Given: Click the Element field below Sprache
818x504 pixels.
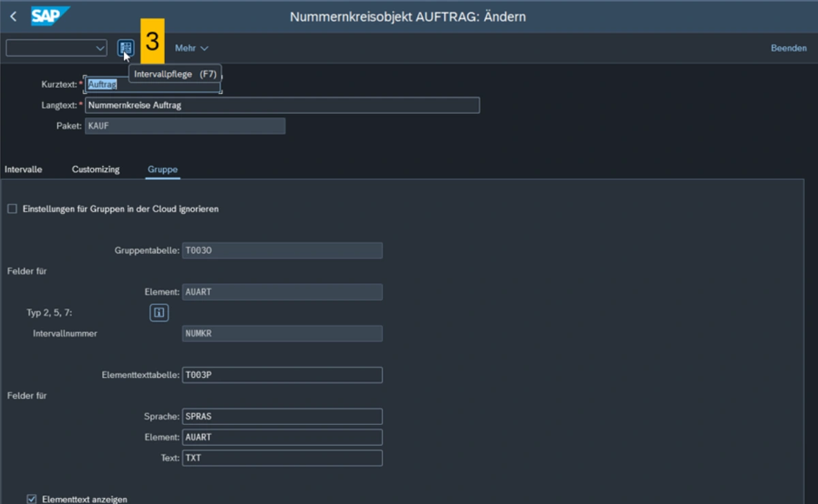Looking at the screenshot, I should [282, 437].
